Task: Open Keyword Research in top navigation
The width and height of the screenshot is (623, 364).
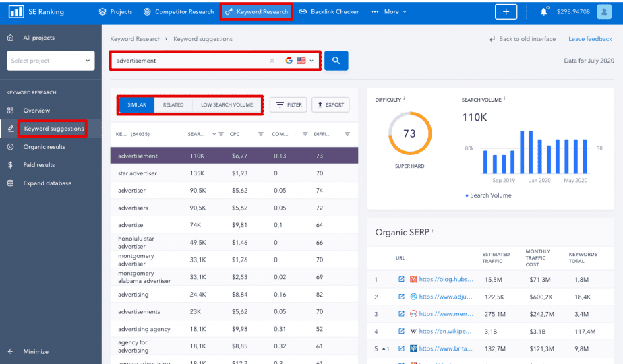Action: pos(256,12)
